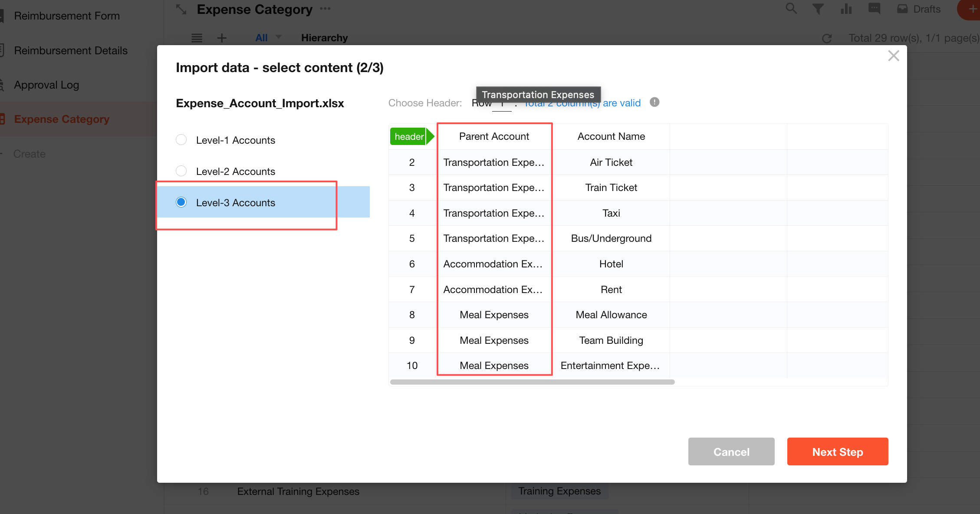Open Approval Log in the sidebar
This screenshot has height=514, width=980.
[x=46, y=85]
